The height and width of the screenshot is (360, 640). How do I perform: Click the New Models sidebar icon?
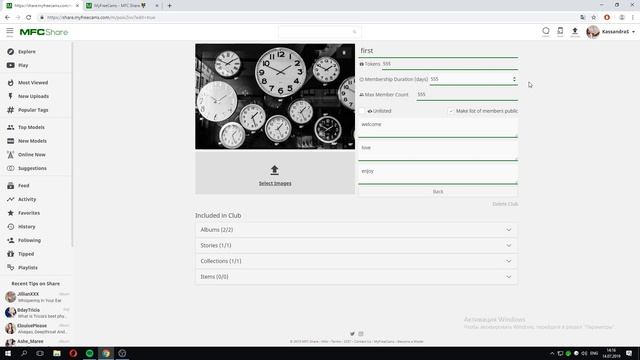pyautogui.click(x=11, y=141)
